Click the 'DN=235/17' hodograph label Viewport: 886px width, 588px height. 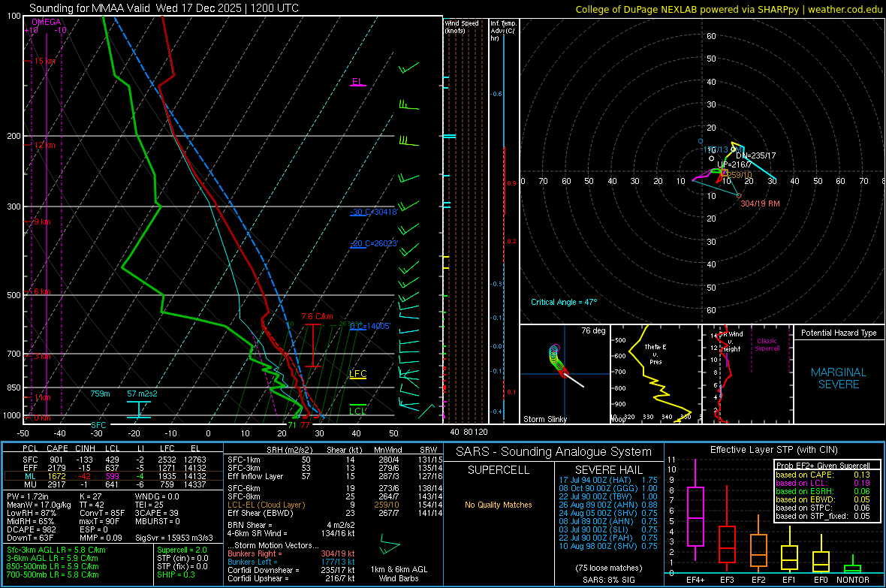(x=755, y=155)
